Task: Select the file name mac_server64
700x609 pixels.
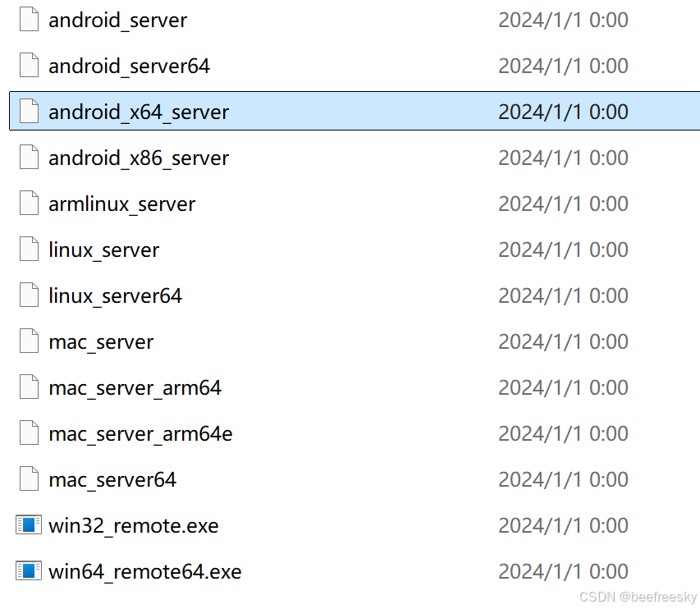Action: tap(112, 480)
